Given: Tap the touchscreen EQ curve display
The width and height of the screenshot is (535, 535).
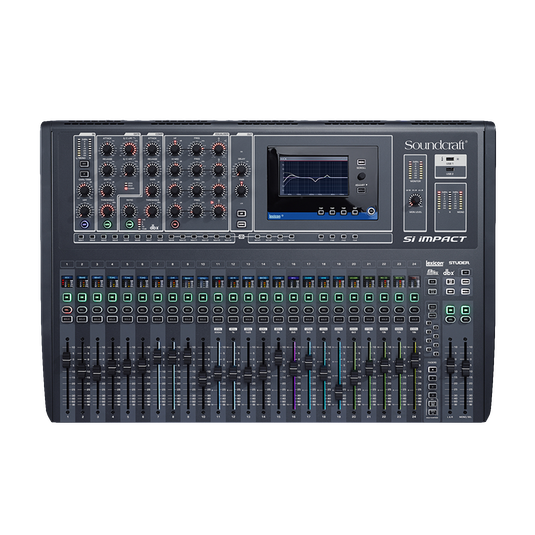Looking at the screenshot, I should 314,176.
